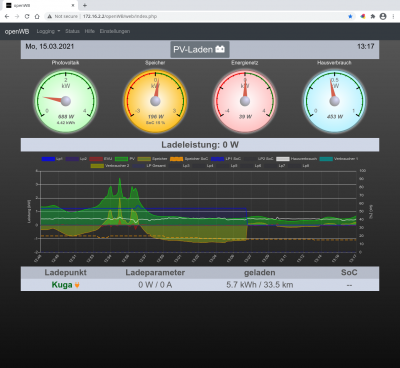Toggle Lp3 series in chart legend
The image size is (400, 368).
point(179,166)
